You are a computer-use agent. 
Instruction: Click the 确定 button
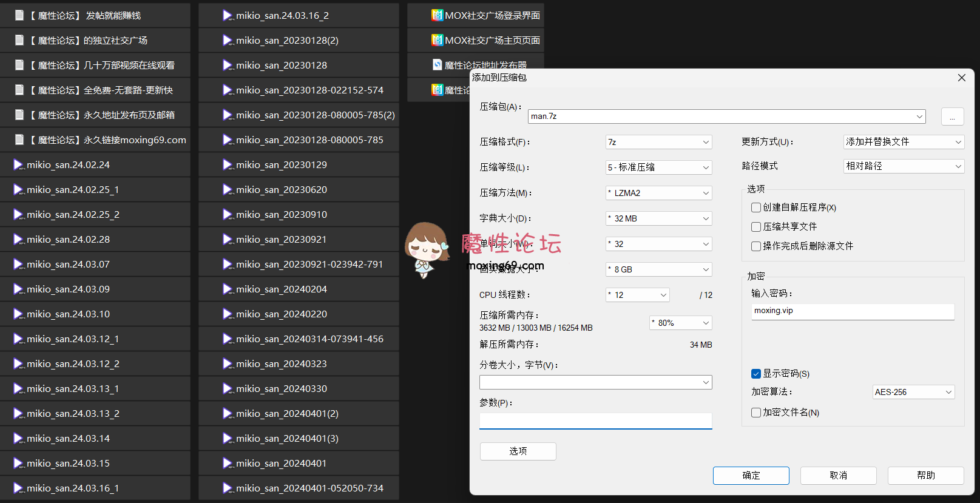pos(751,476)
